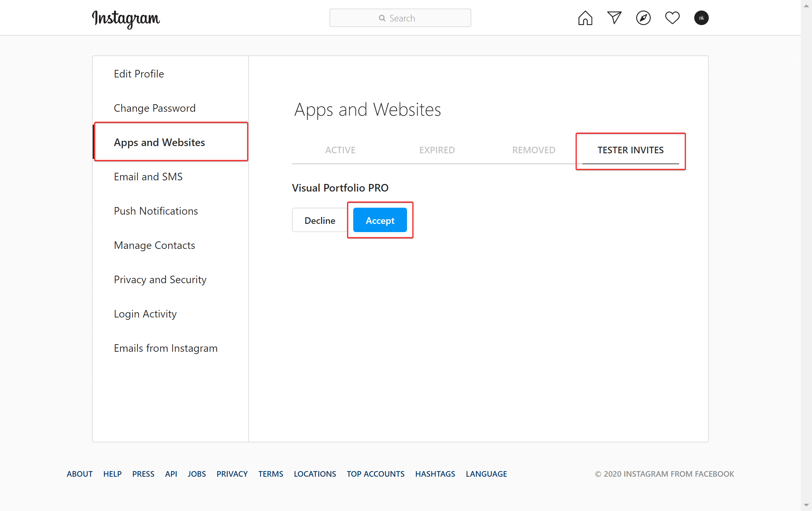Click the Language footer link
The height and width of the screenshot is (511, 812).
486,474
